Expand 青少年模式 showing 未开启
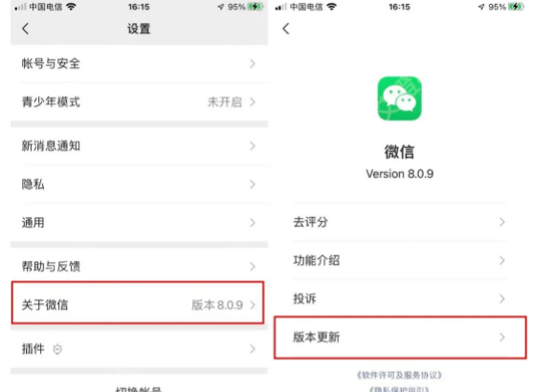Viewport: 533px width, 392px height. coord(140,101)
